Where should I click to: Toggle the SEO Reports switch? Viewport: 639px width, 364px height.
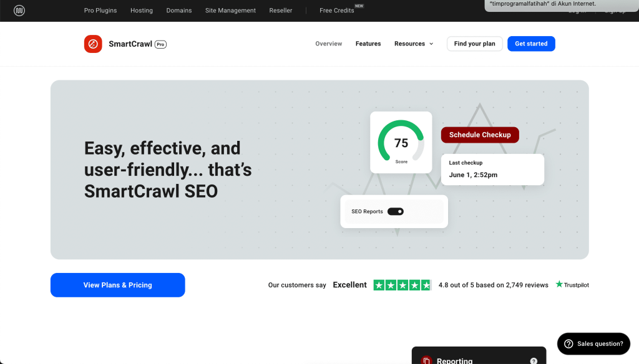pyautogui.click(x=396, y=211)
